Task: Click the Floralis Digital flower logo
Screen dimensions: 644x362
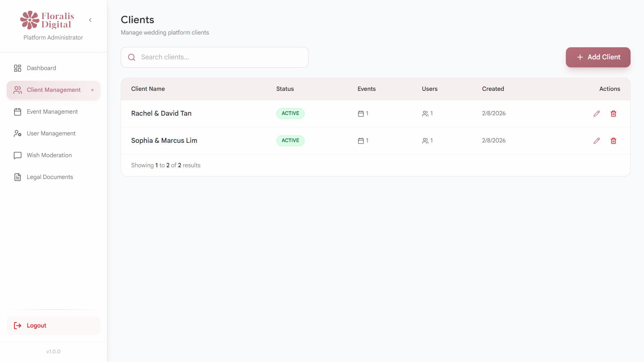Action: [30, 20]
